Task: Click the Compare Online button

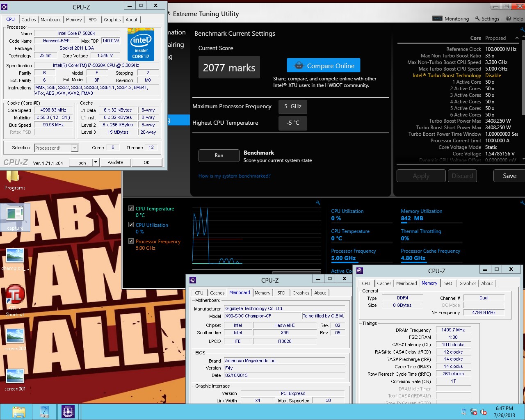Action: (x=323, y=66)
